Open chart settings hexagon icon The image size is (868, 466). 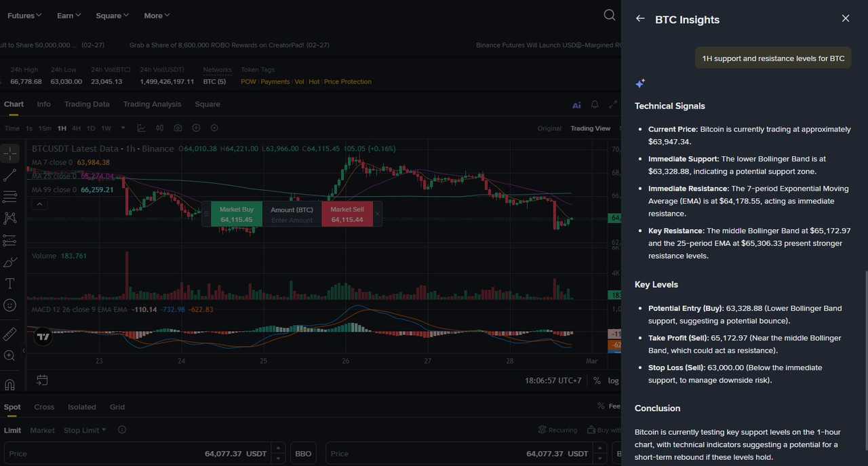[214, 128]
